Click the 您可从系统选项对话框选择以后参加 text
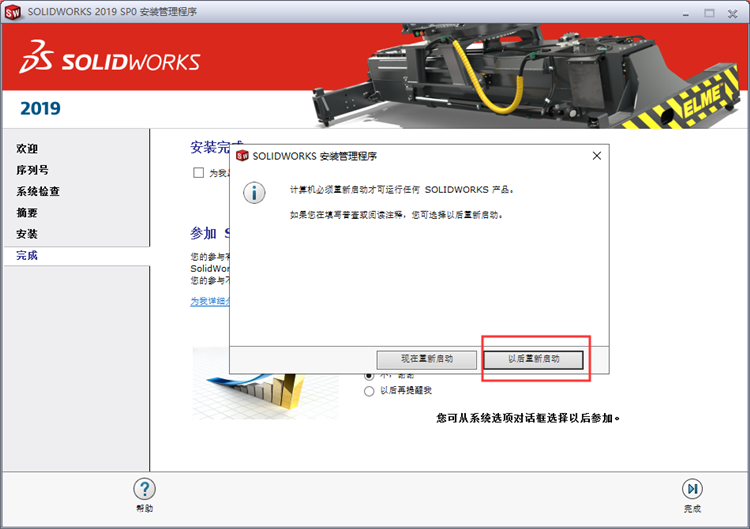 pyautogui.click(x=528, y=418)
